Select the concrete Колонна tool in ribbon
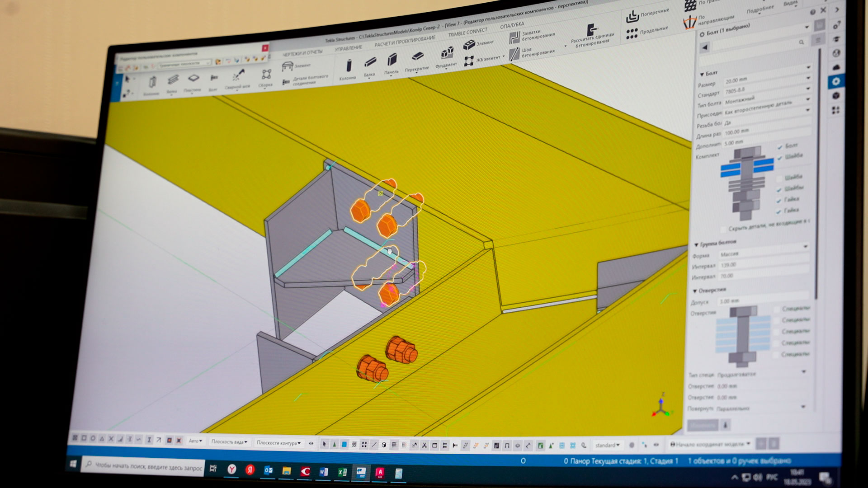The image size is (868, 488). [x=348, y=70]
